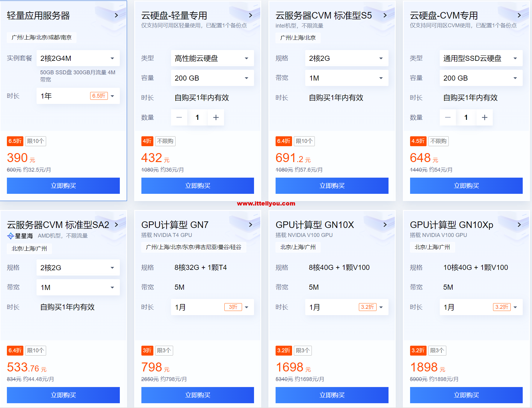The width and height of the screenshot is (532, 408).
Task: Open 带宽 dropdown on 标准型S5 card
Action: tap(347, 78)
